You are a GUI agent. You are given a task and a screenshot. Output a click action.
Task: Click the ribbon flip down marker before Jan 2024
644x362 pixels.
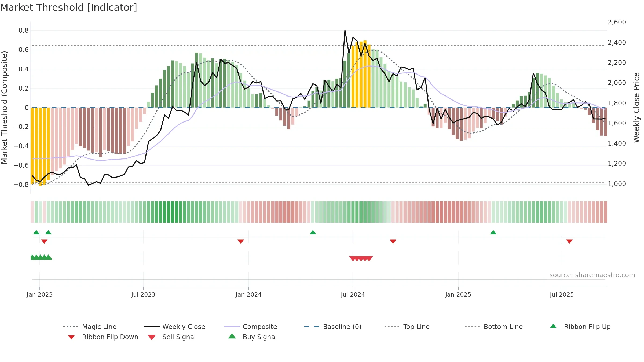point(241,242)
